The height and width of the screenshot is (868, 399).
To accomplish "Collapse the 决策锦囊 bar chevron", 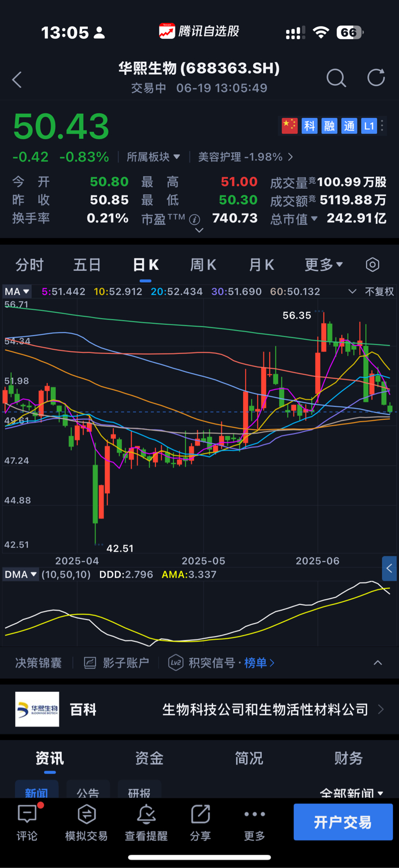I will pos(378,663).
